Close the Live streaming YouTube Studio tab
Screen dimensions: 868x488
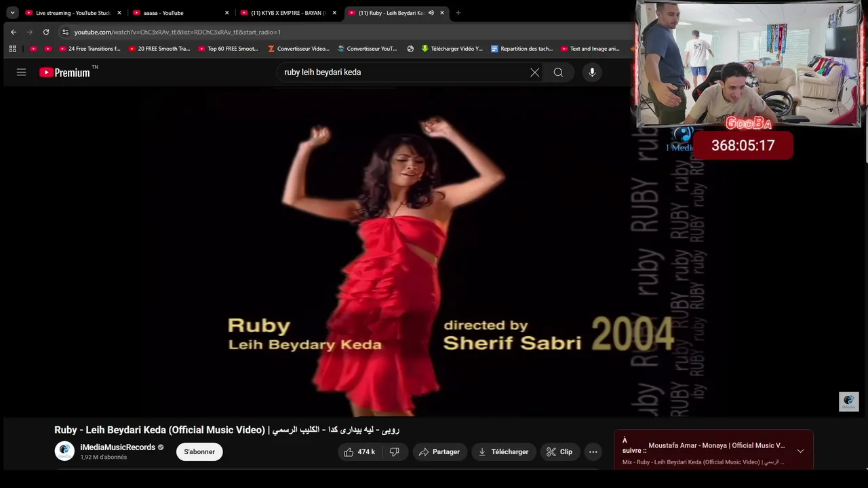119,12
